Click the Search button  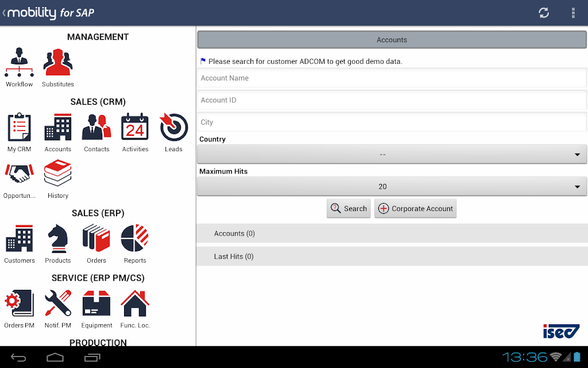(x=349, y=208)
